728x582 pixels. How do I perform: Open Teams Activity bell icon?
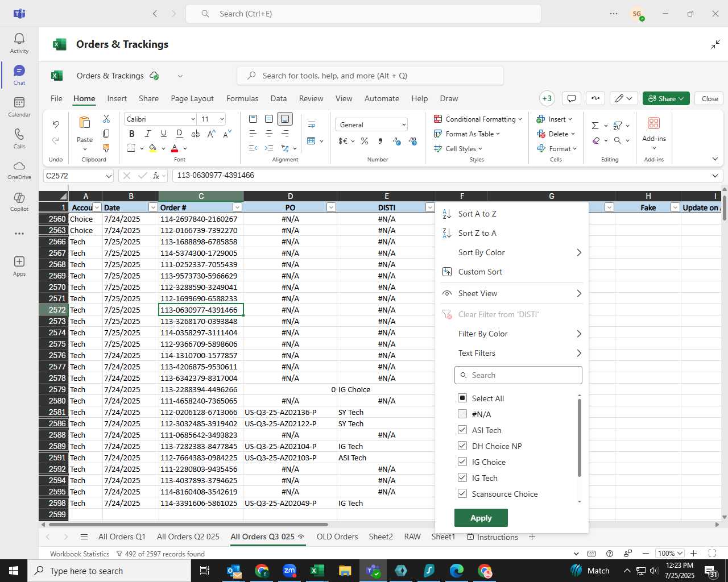tap(19, 39)
